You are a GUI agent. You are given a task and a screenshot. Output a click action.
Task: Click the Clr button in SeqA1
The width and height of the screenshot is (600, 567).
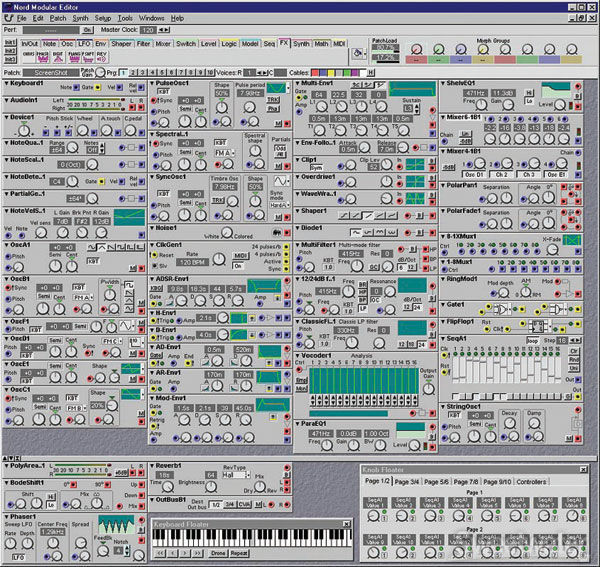click(574, 351)
